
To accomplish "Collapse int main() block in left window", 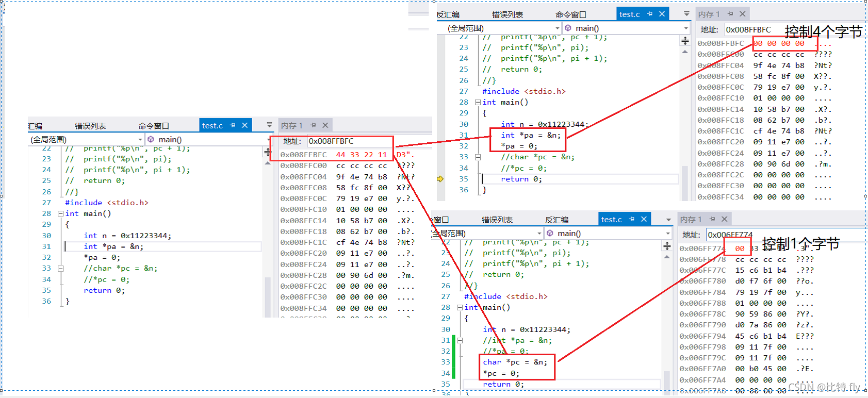I will pos(60,213).
